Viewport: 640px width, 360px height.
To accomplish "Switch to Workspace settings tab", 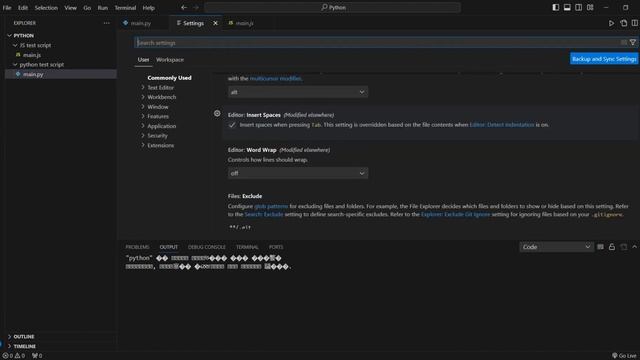I will (170, 60).
